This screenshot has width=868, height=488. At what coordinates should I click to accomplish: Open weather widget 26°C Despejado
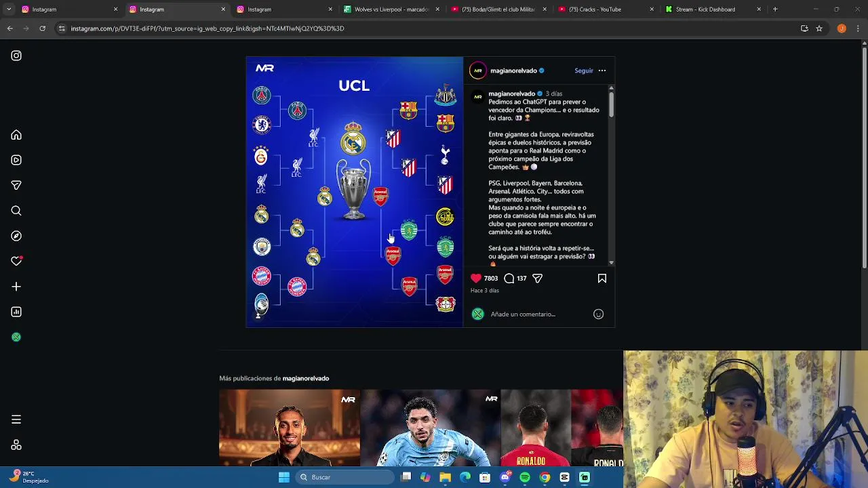(x=31, y=477)
